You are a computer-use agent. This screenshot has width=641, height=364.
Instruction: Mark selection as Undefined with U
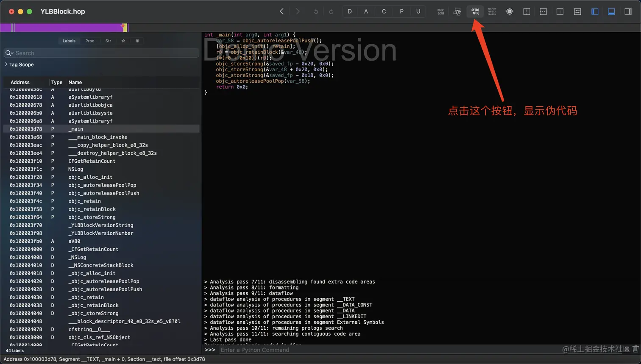[x=418, y=11]
